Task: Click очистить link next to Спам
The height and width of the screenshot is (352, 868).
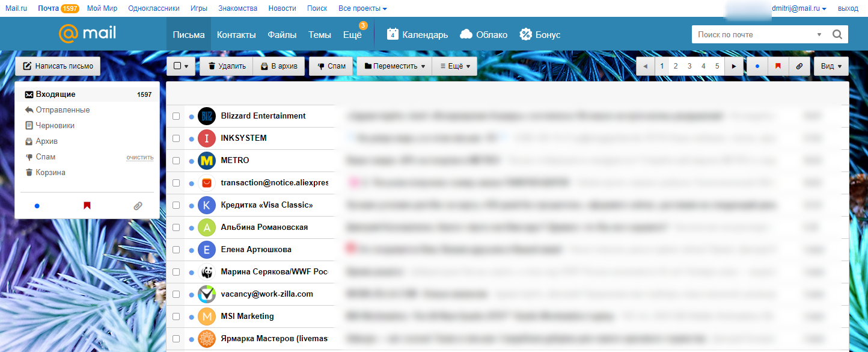Action: 139,157
